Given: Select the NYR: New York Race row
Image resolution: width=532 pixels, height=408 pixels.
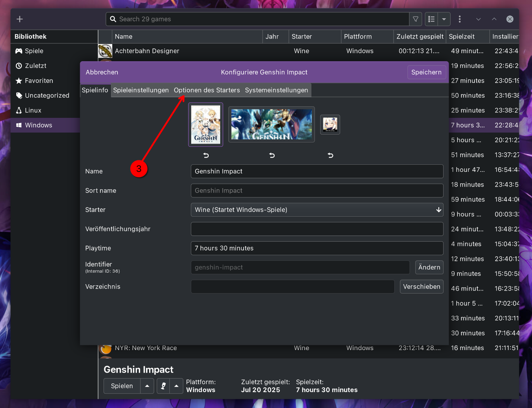Looking at the screenshot, I should [308, 348].
